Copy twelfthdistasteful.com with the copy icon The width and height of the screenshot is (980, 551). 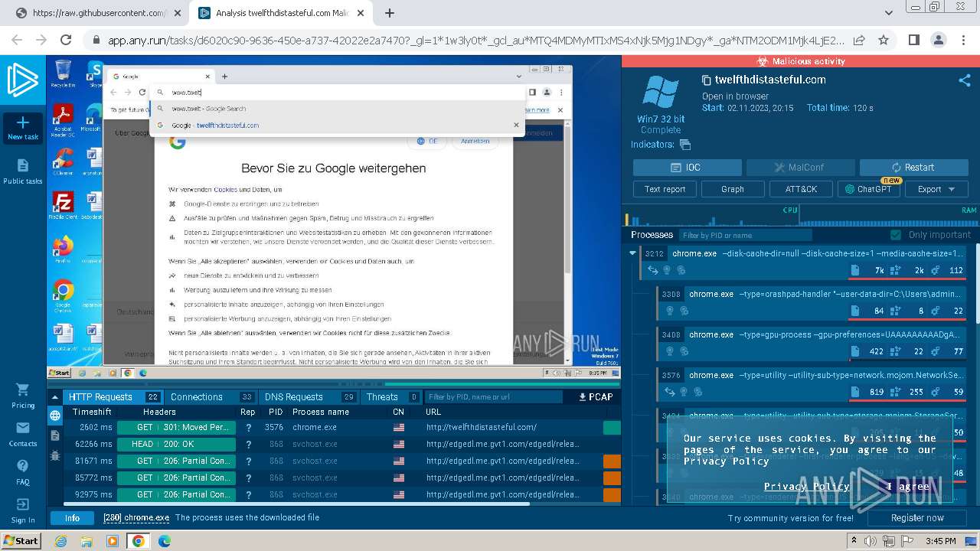[x=707, y=80]
